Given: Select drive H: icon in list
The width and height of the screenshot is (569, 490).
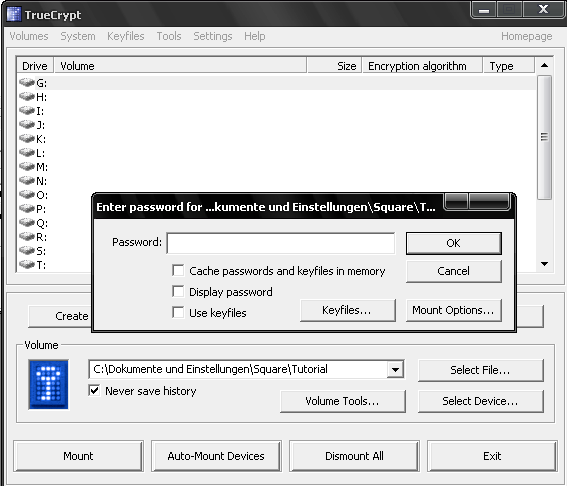Looking at the screenshot, I should [x=27, y=97].
